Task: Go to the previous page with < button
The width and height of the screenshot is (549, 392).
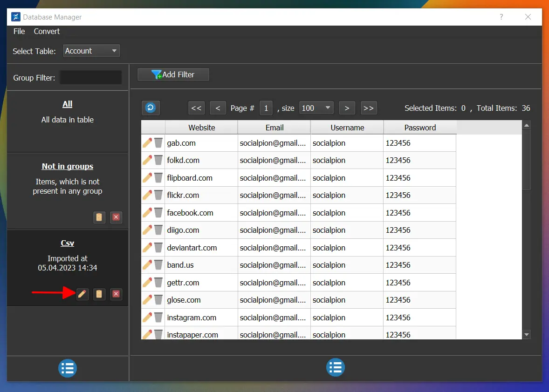Action: pos(218,108)
